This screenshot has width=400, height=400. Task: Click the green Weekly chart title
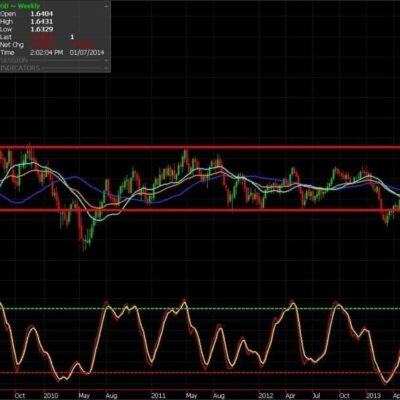pos(21,6)
